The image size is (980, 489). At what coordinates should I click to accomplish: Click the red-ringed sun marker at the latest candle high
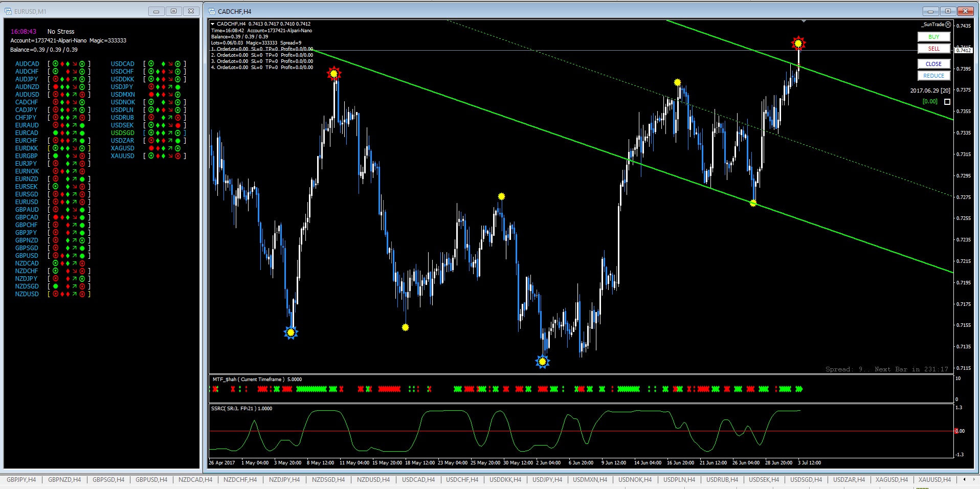798,43
